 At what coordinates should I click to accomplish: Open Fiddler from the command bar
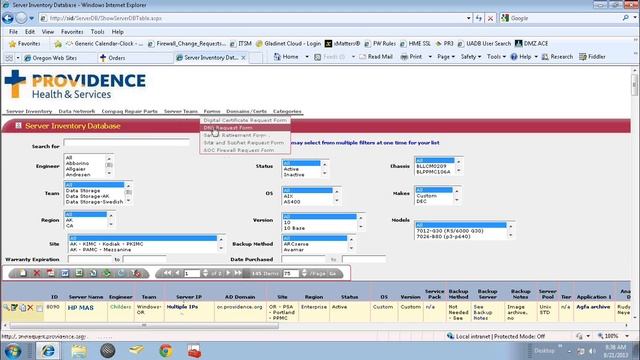tap(592, 57)
